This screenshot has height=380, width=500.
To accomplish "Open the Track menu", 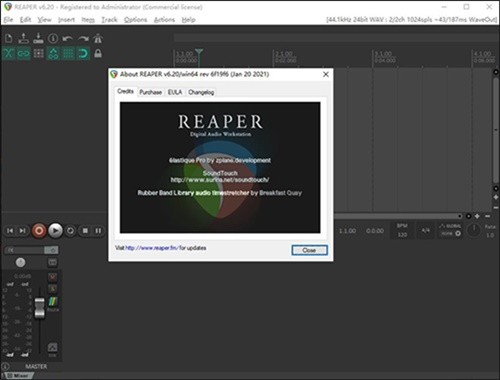I will 109,20.
